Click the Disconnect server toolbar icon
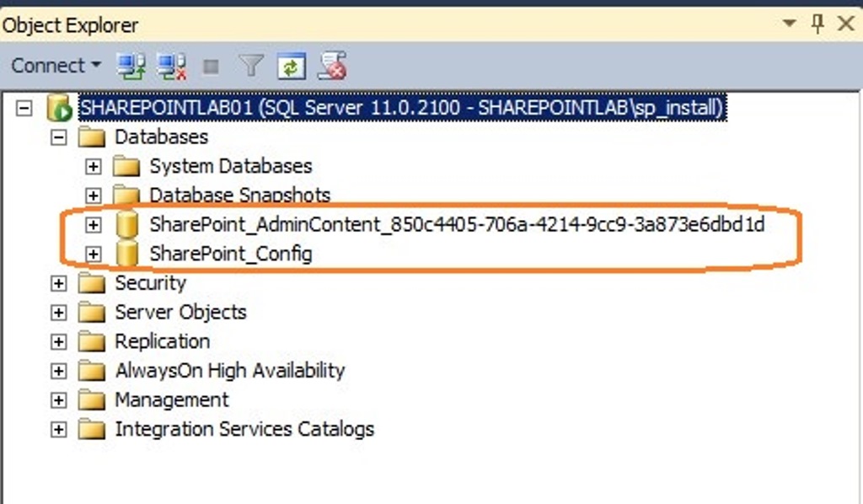Viewport: 863px width, 504px height. click(x=172, y=66)
